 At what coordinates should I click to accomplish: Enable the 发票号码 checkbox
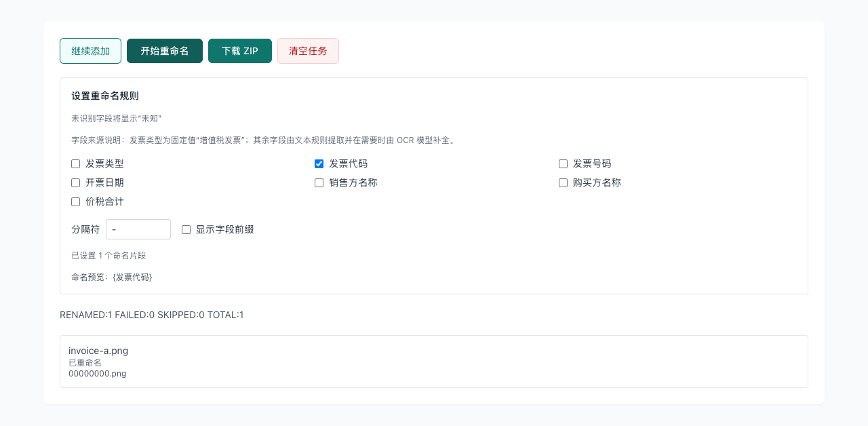[563, 163]
